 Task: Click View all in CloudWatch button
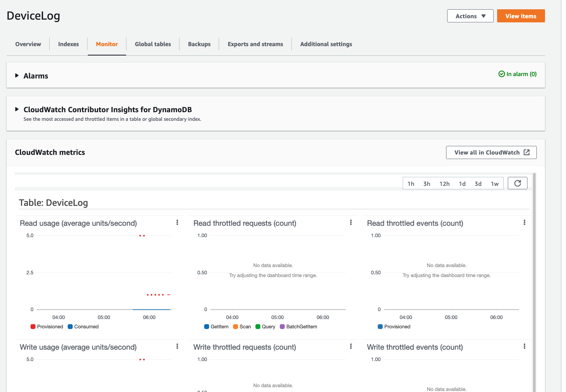491,152
